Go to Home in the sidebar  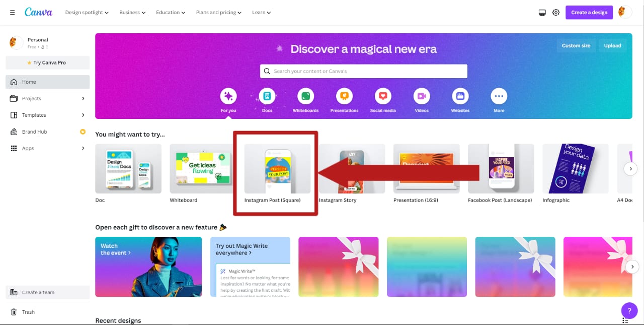coord(47,82)
